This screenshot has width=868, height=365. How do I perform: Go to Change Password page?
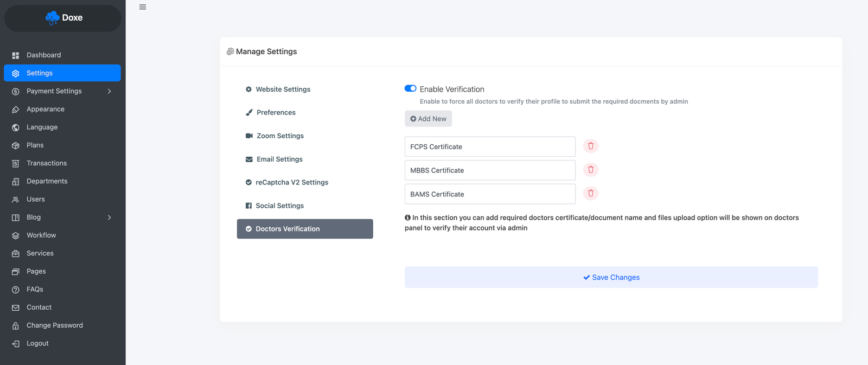55,325
